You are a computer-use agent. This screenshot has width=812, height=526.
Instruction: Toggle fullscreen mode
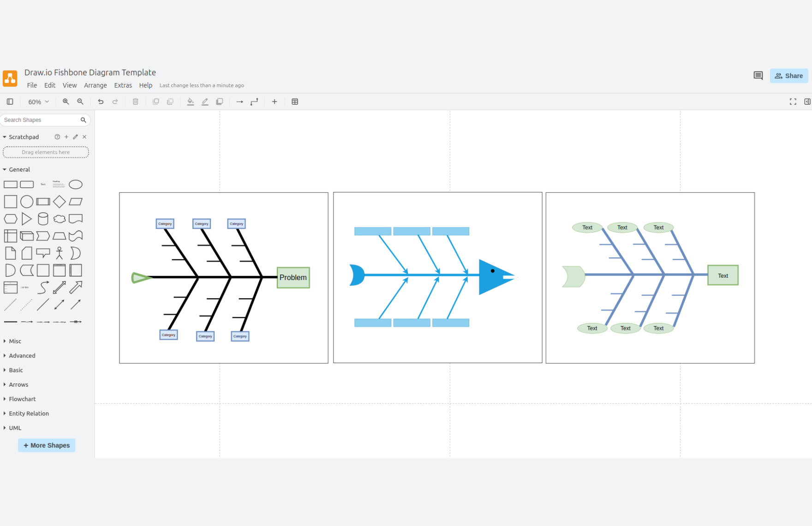(793, 102)
